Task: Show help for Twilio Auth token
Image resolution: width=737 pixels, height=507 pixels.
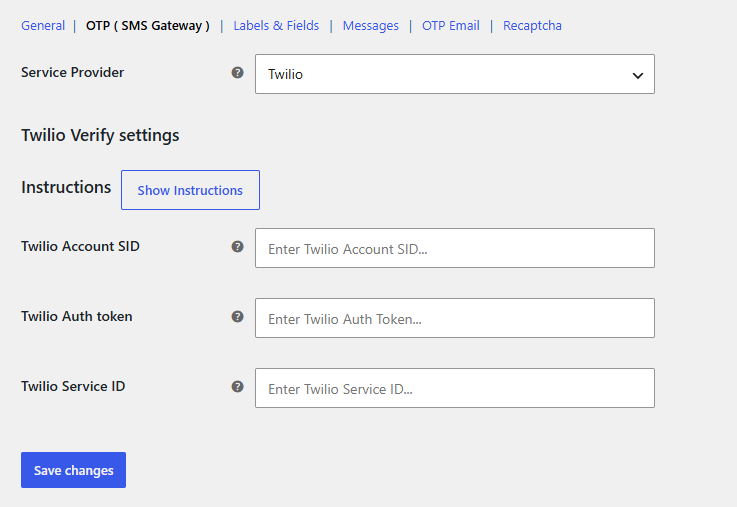Action: pos(237,317)
